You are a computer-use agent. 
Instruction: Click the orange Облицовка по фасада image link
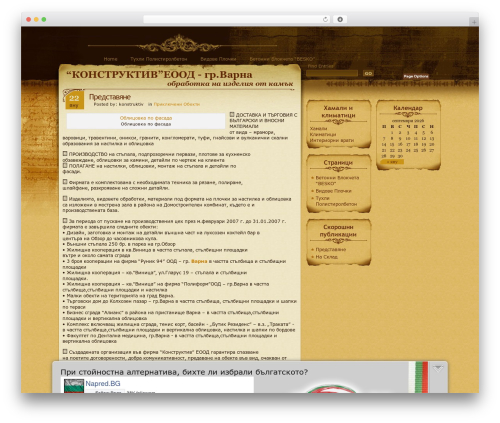coord(146,118)
